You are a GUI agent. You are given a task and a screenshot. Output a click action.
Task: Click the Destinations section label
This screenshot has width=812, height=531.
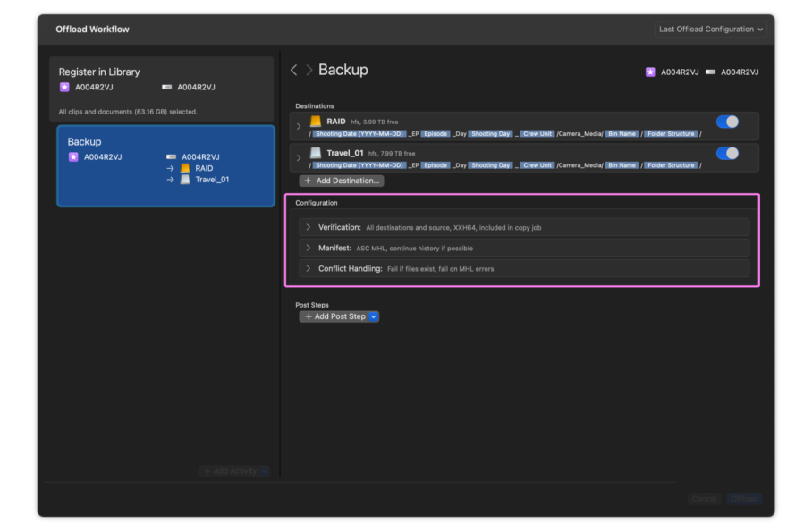[315, 106]
